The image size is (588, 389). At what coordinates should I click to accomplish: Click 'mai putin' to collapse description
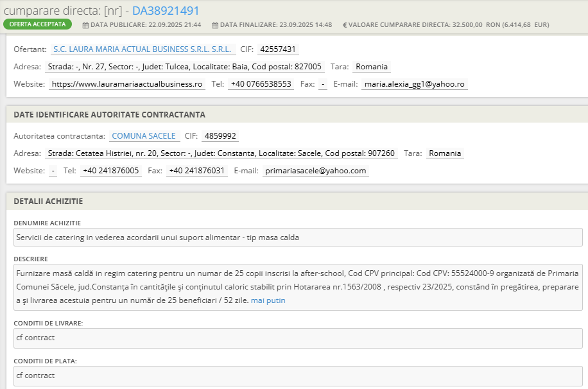[268, 300]
